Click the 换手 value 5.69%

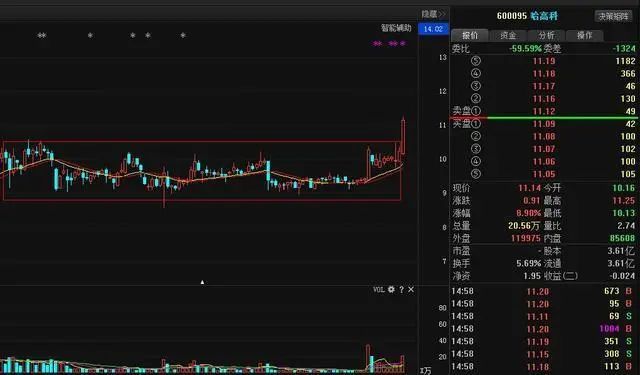click(x=529, y=264)
